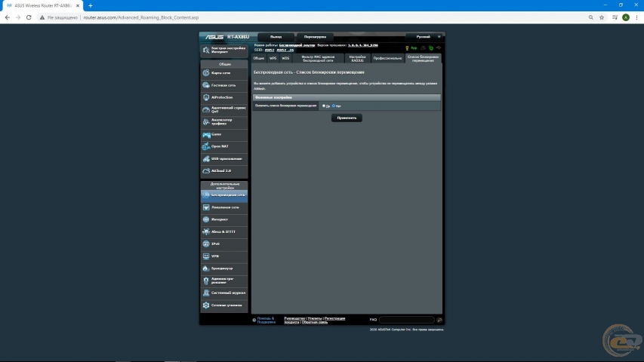The width and height of the screenshot is (644, 362).
Task: Select the 'Да' radio to enable roaming block list
Action: pyautogui.click(x=324, y=106)
